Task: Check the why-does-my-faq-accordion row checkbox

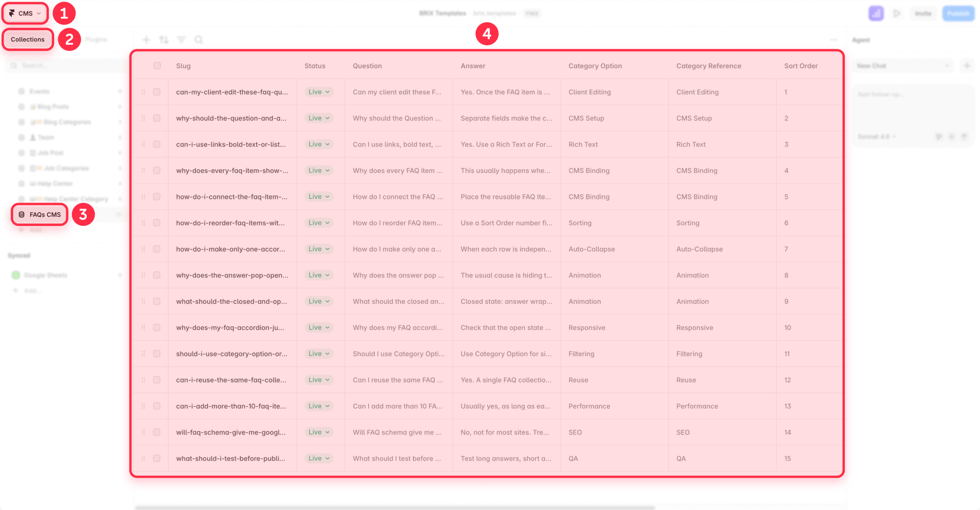Action: tap(157, 327)
